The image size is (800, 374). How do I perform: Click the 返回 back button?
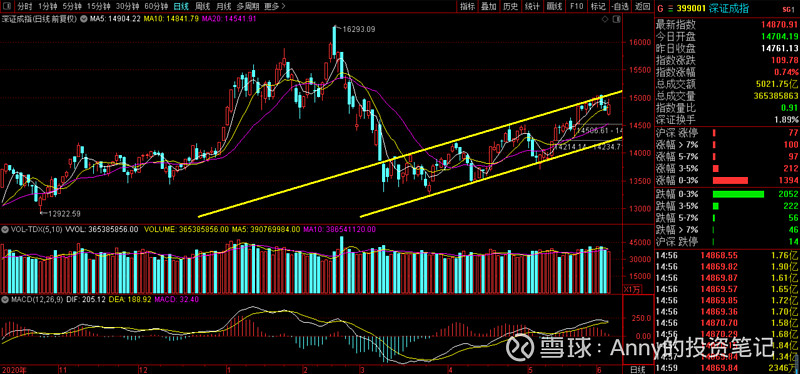tap(641, 7)
